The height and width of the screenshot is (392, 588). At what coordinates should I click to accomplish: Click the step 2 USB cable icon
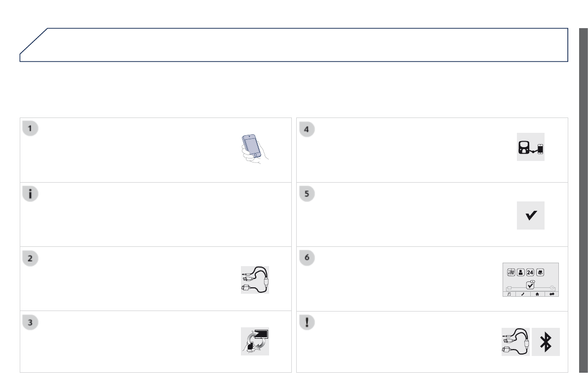pos(255,280)
